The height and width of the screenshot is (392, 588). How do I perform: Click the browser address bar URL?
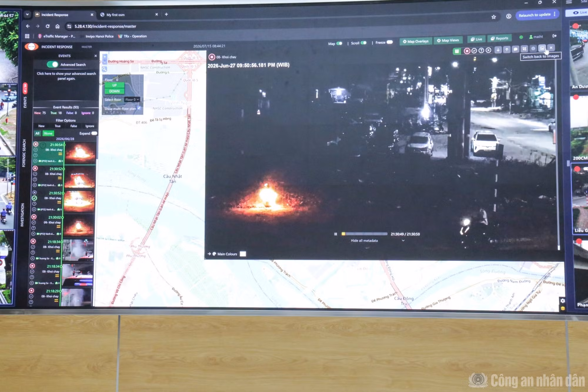click(x=105, y=26)
